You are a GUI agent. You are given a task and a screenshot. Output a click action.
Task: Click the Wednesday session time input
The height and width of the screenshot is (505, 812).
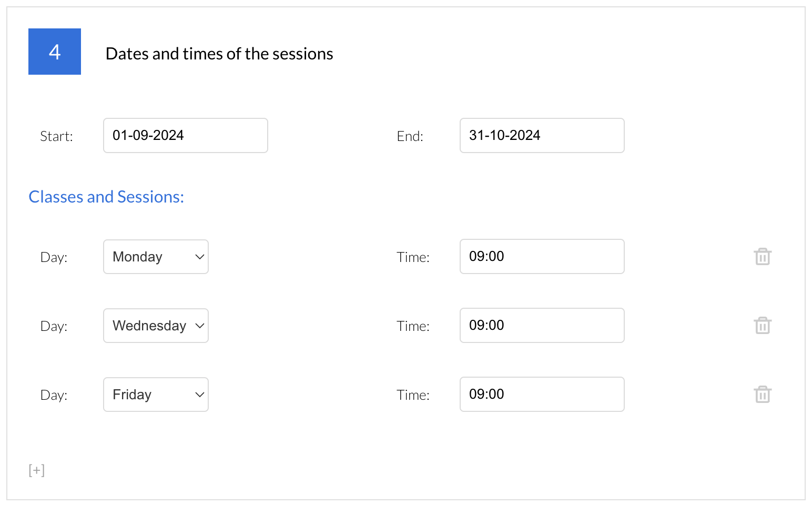542,326
